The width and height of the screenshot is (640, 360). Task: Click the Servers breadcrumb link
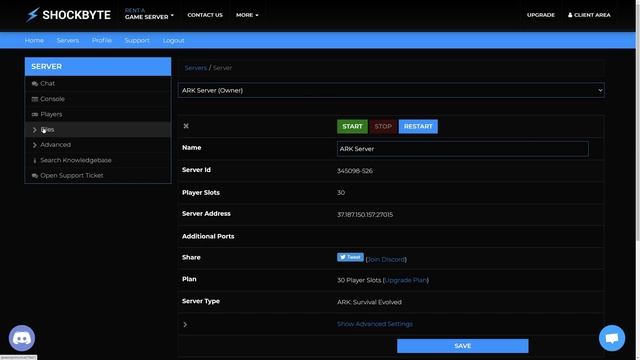[x=196, y=68]
